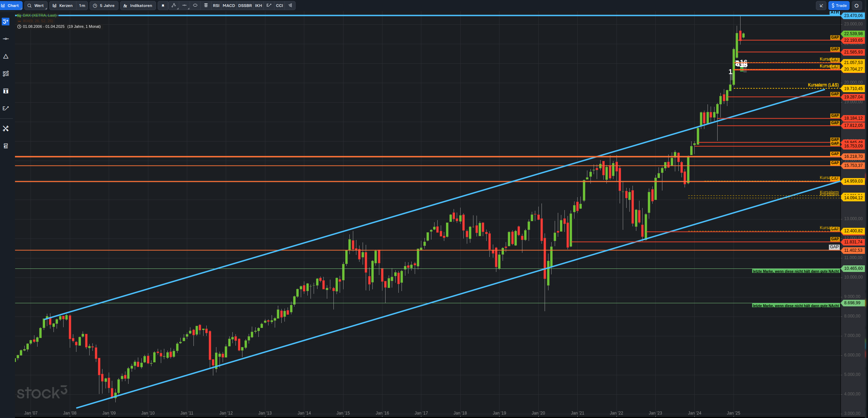Select the Text annotation tool
The image size is (868, 418).
pyautogui.click(x=6, y=91)
